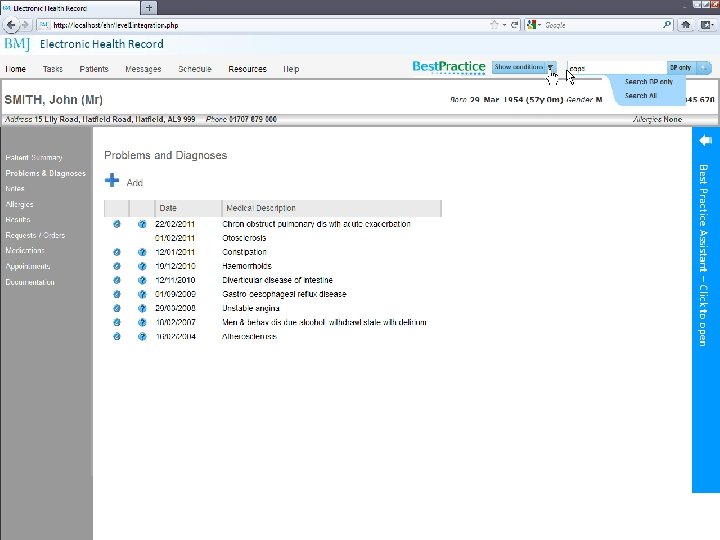Click the BestPractice logo
The image size is (720, 540).
click(x=449, y=67)
